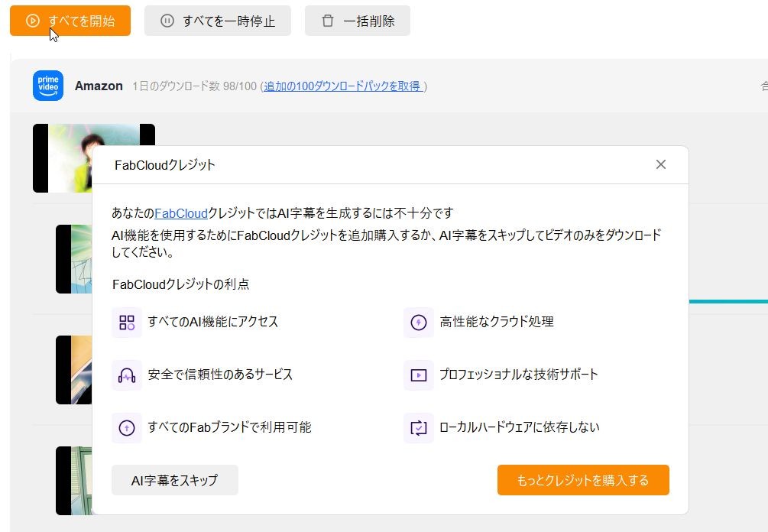Click the Prime Video logo icon
The width and height of the screenshot is (768, 532).
coord(48,86)
